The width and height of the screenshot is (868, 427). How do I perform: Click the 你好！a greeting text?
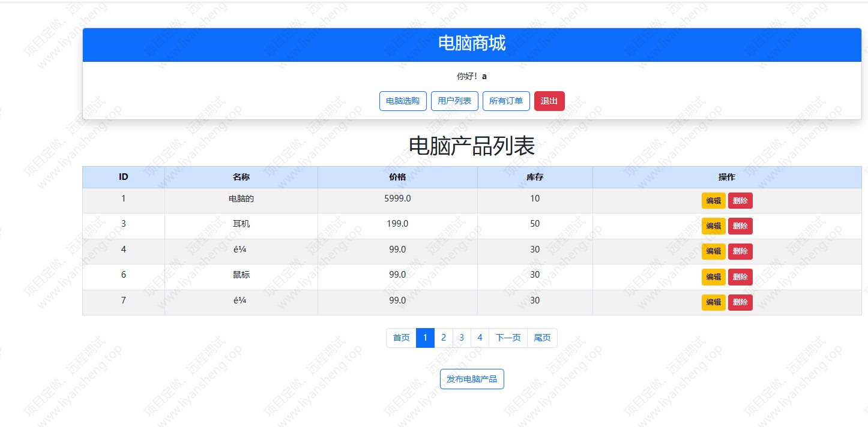click(x=472, y=76)
